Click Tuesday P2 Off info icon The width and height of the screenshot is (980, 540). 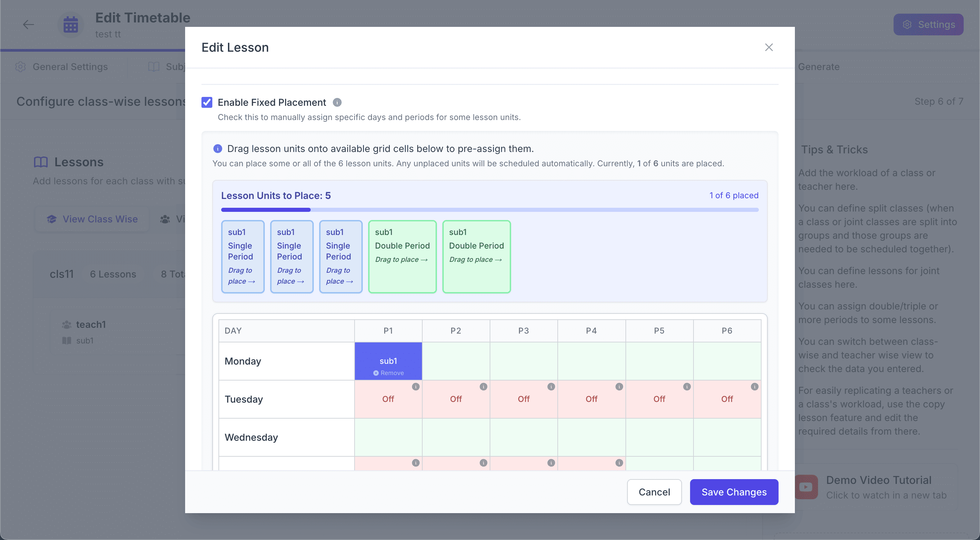click(x=484, y=387)
